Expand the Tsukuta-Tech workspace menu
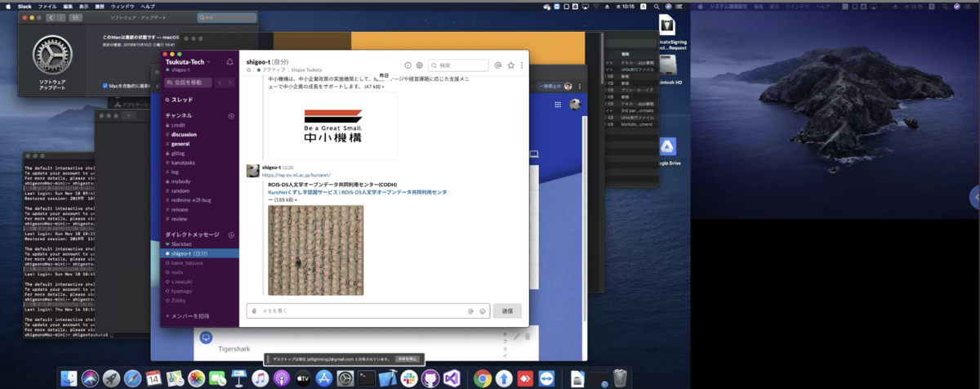The width and height of the screenshot is (980, 389). [189, 62]
